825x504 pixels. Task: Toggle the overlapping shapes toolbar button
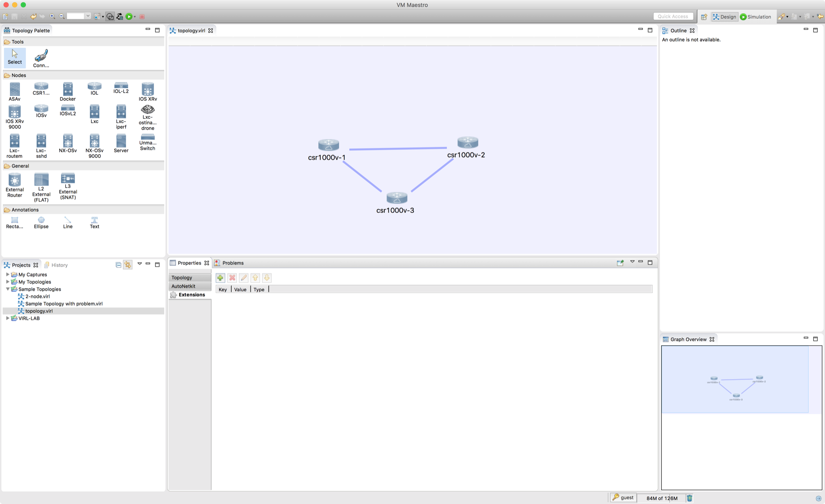click(x=110, y=17)
